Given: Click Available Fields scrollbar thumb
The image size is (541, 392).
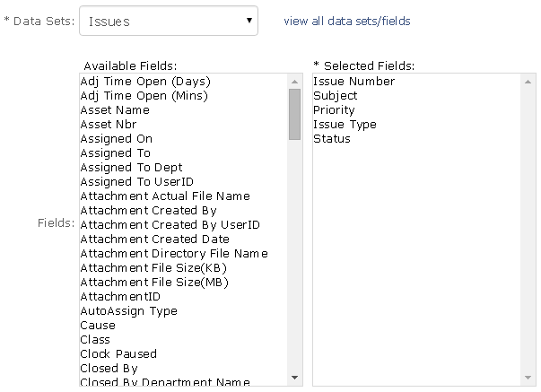Looking at the screenshot, I should [x=294, y=115].
